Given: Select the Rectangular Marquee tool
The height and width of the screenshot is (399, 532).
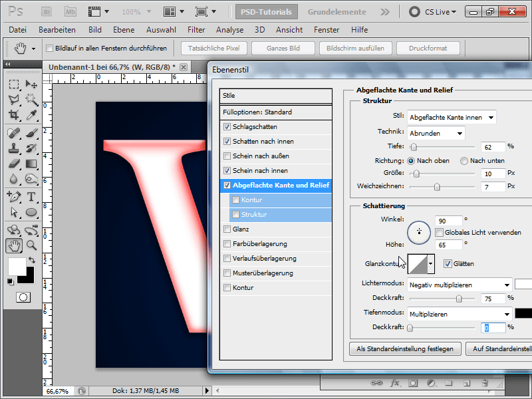Looking at the screenshot, I should click(14, 84).
